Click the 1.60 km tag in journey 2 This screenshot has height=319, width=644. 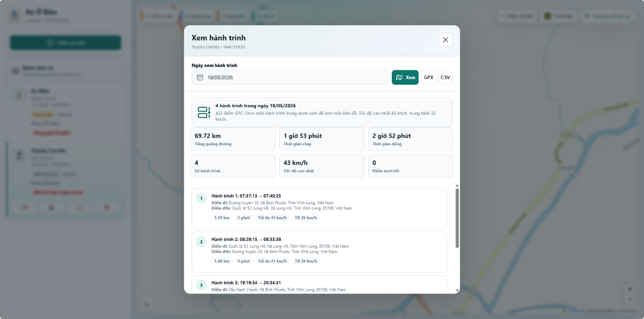(x=222, y=261)
